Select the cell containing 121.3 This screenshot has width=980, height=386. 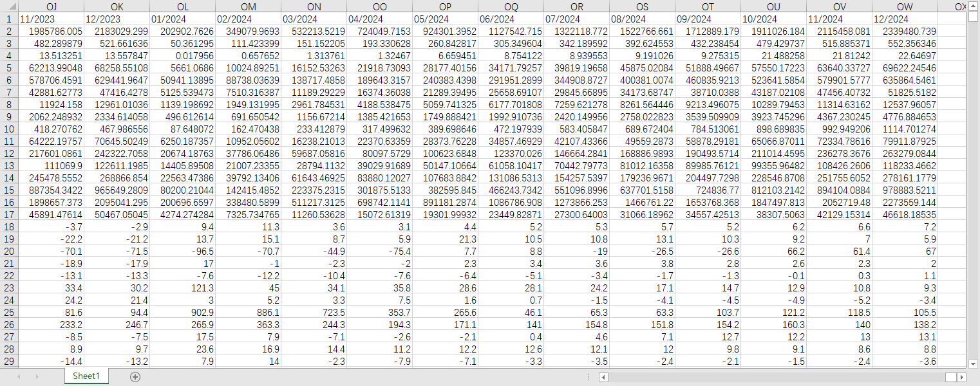(182, 288)
